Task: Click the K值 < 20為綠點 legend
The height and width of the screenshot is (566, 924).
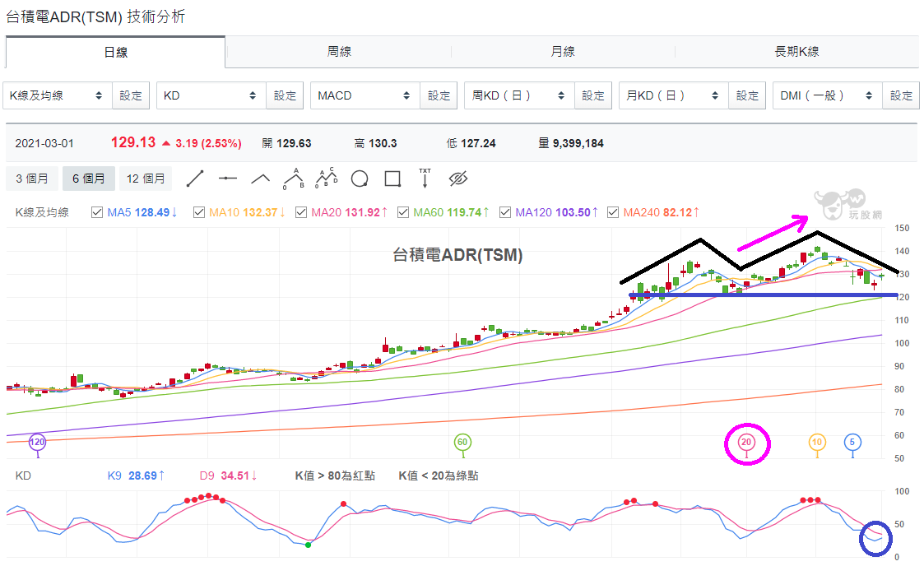Action: coord(439,476)
